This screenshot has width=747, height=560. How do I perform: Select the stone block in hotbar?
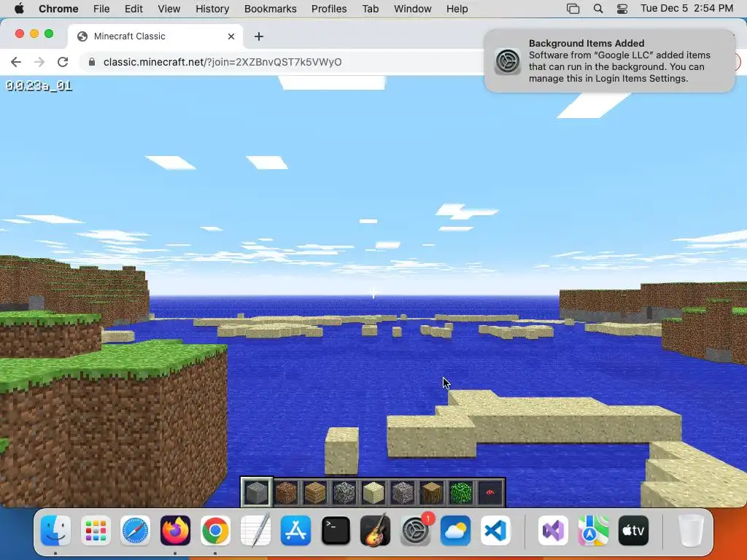point(257,492)
